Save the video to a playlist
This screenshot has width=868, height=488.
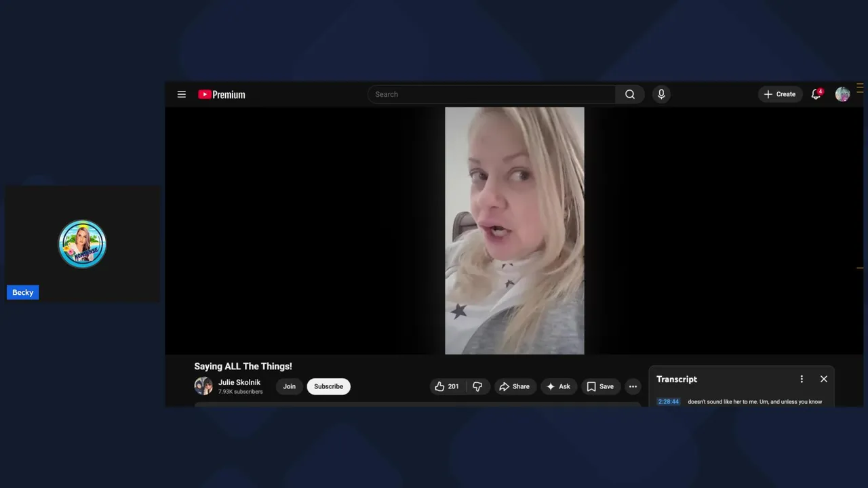[600, 386]
